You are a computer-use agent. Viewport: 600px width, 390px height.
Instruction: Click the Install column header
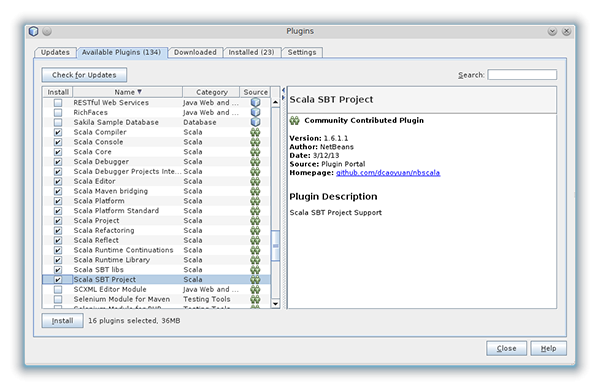click(58, 92)
